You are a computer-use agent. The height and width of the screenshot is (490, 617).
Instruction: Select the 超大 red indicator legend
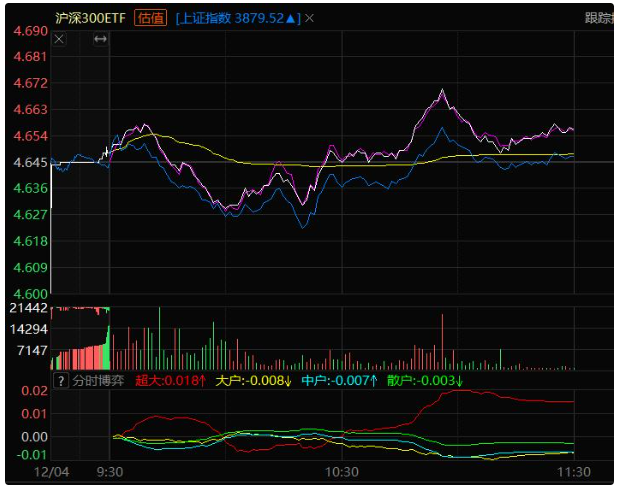(170, 381)
